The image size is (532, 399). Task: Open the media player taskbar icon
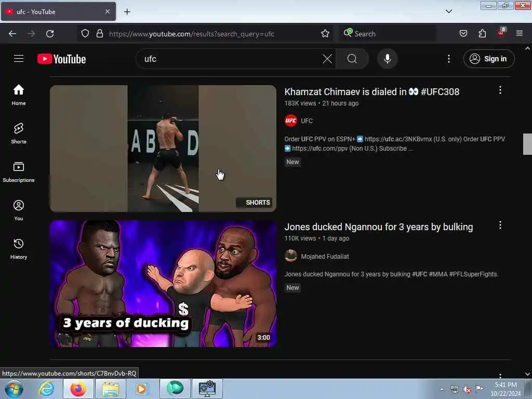coord(141,389)
